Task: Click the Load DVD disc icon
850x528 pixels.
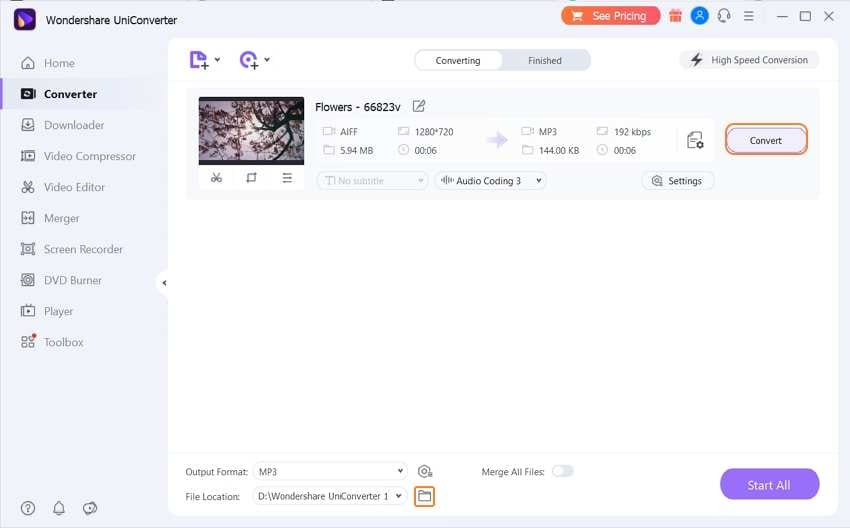Action: pyautogui.click(x=249, y=60)
